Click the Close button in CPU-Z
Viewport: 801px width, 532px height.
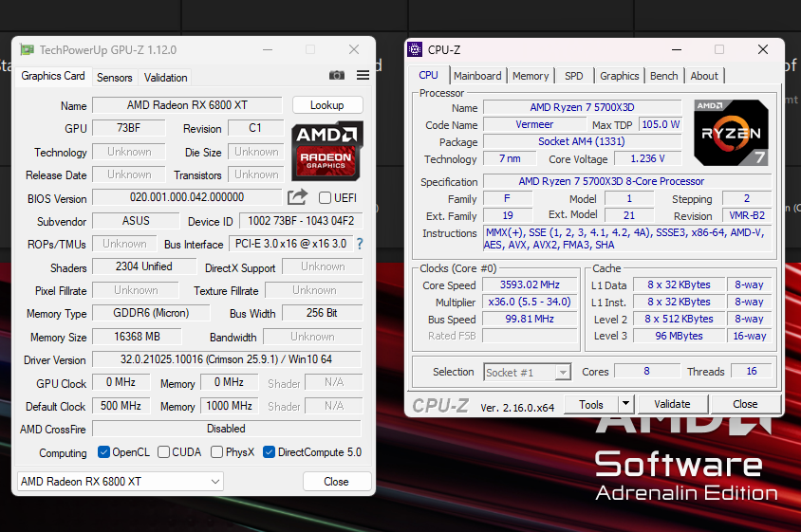(x=745, y=404)
